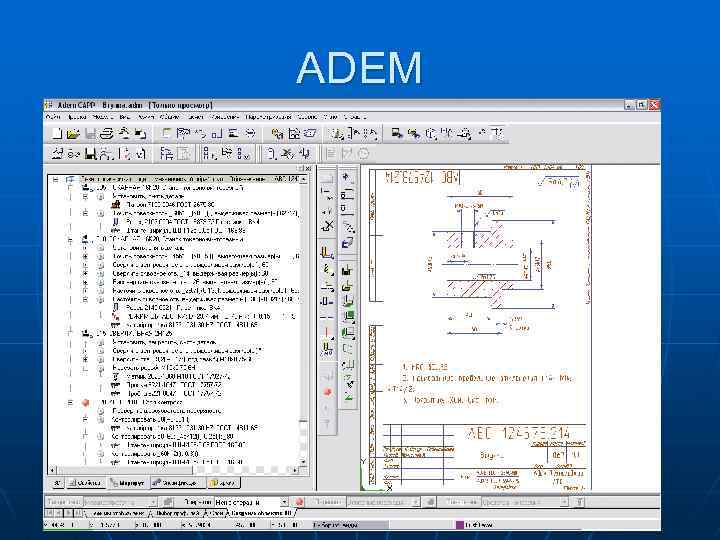The image size is (720, 540).
Task: Click the tree panel scroll-down arrow
Action: pyautogui.click(x=304, y=461)
